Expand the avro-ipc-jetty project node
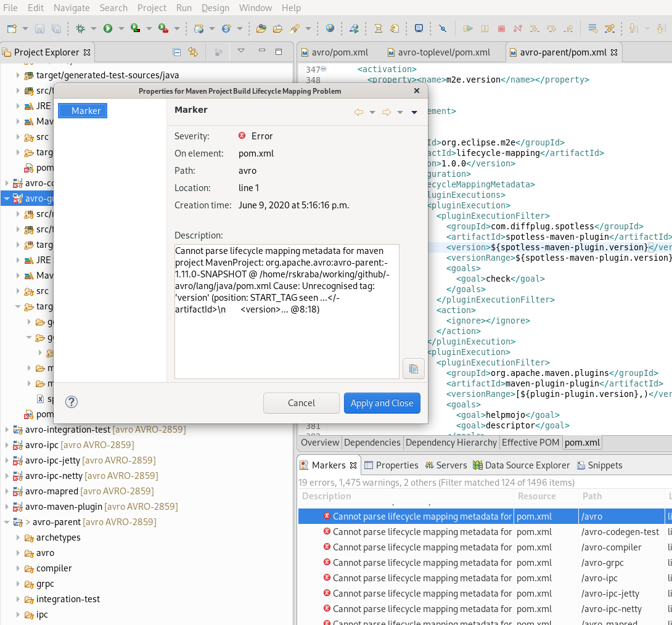This screenshot has width=672, height=625. pos(7,460)
